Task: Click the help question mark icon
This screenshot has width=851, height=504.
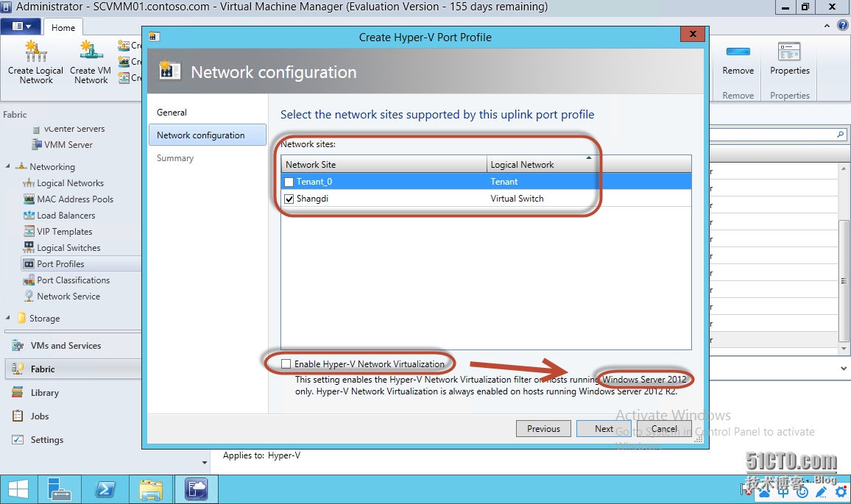Action: pyautogui.click(x=842, y=26)
